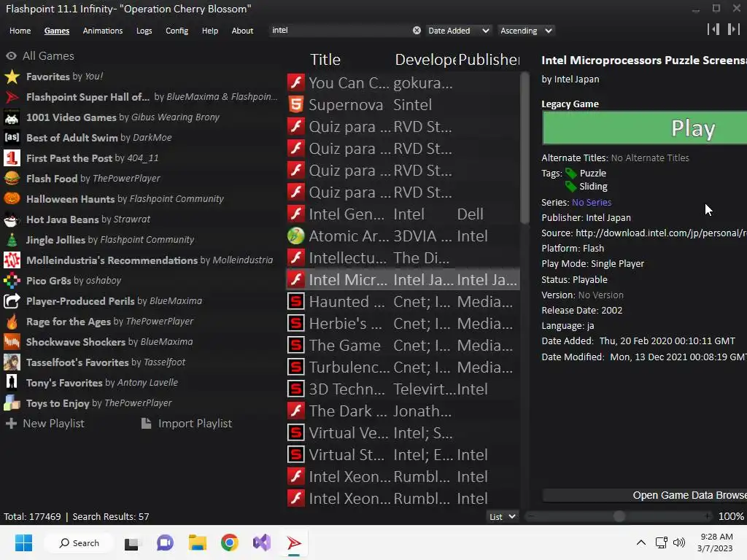Image resolution: width=747 pixels, height=560 pixels.
Task: Click the Atomic Ar... game platform icon
Action: coord(296,236)
